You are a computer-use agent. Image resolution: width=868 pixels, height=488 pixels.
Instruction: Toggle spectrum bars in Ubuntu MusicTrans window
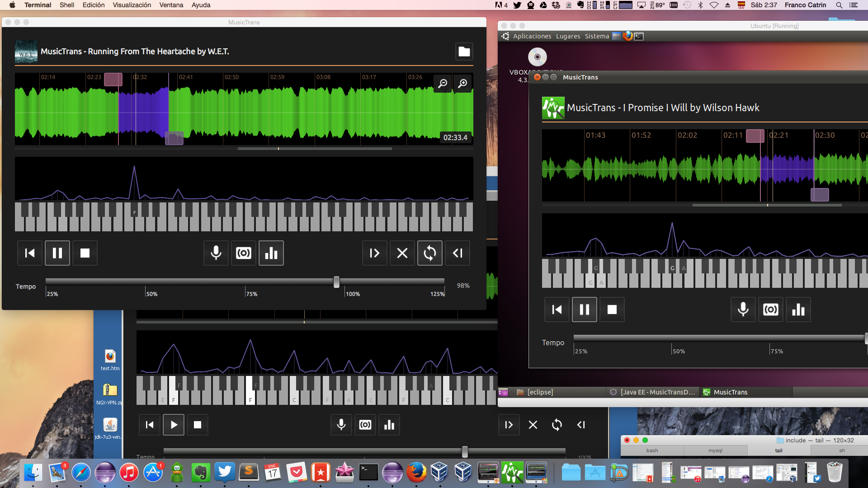click(x=798, y=310)
